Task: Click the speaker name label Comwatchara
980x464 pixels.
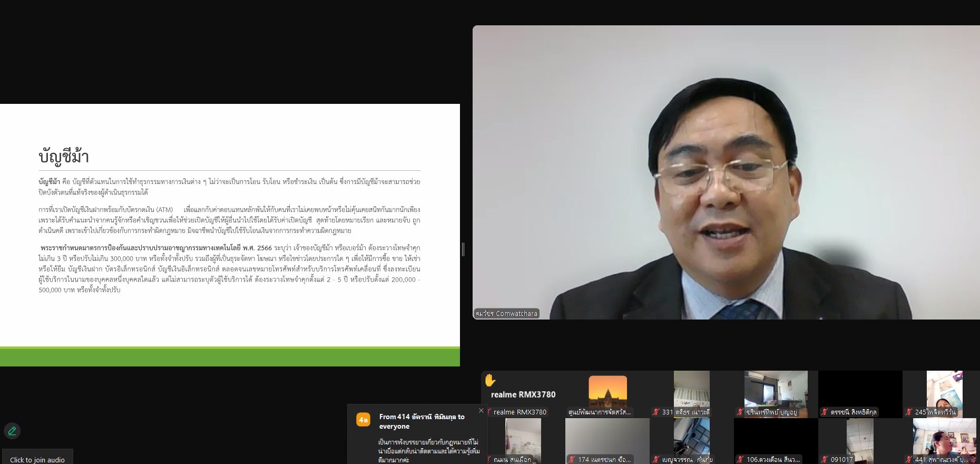Action: point(506,313)
